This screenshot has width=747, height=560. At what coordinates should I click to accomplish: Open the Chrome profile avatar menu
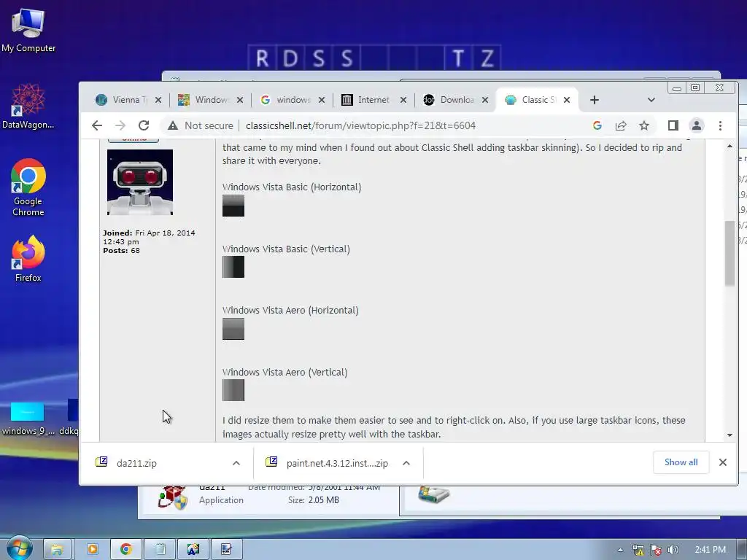pyautogui.click(x=697, y=125)
